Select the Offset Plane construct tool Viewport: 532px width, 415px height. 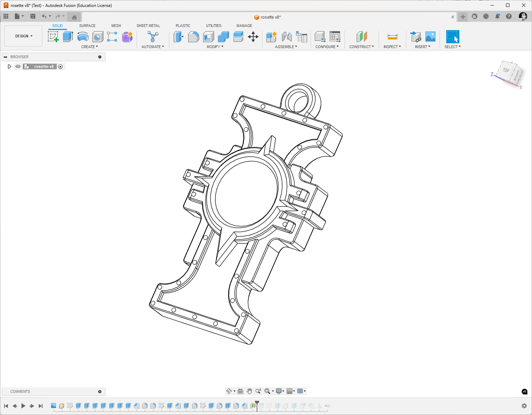pyautogui.click(x=361, y=36)
